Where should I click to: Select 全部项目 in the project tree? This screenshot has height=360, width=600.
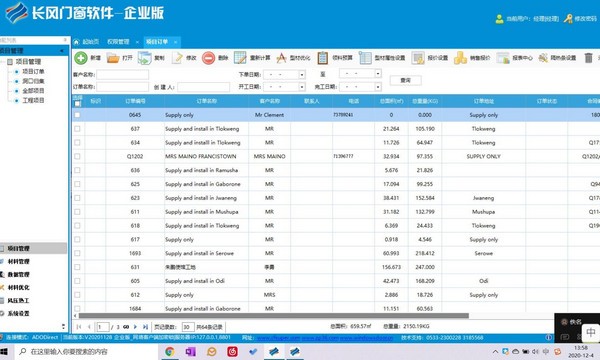33,91
